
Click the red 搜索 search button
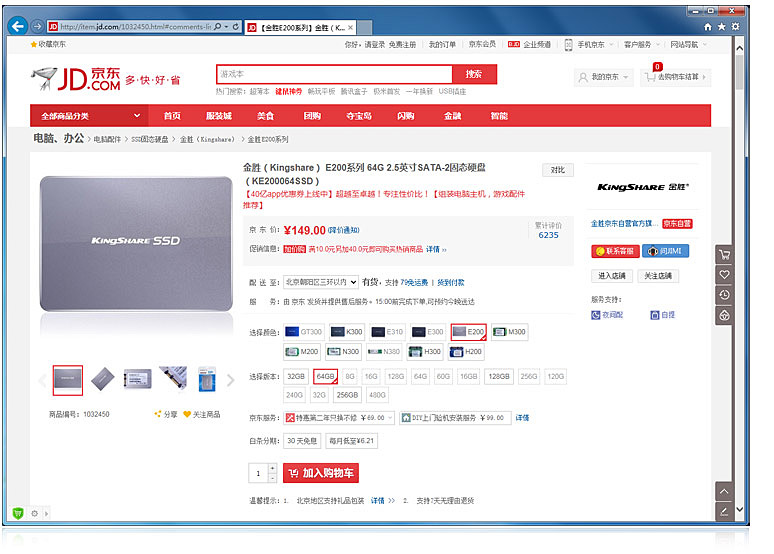point(474,74)
